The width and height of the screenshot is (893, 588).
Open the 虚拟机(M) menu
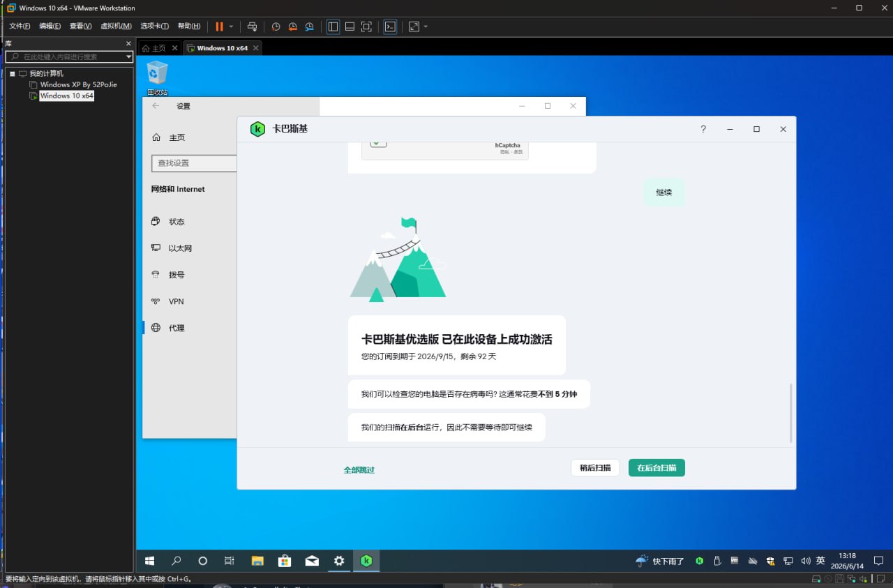click(x=116, y=27)
